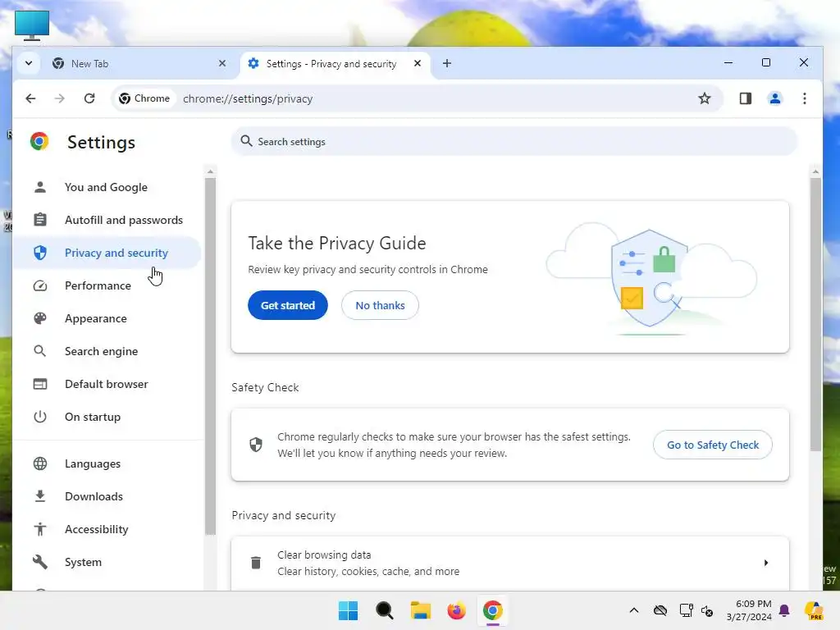Image resolution: width=840 pixels, height=630 pixels.
Task: Click the desktop monitor icon
Action: click(x=32, y=25)
